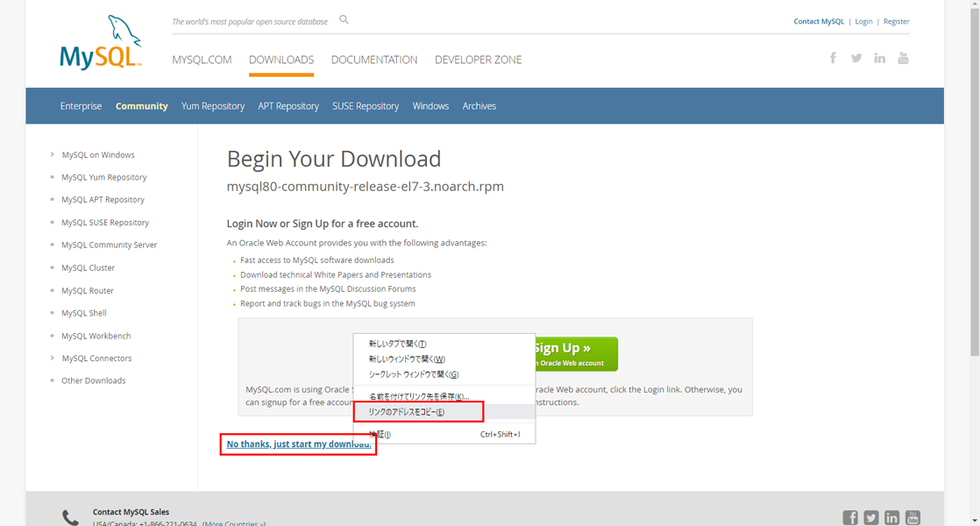
Task: Choose リンクのアドレスをコピー in context menu
Action: pos(444,412)
